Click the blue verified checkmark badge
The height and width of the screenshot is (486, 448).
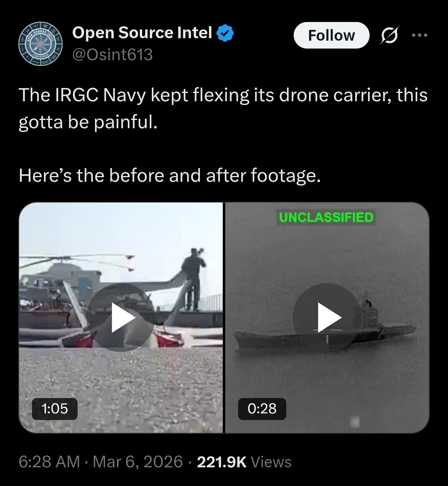(225, 33)
